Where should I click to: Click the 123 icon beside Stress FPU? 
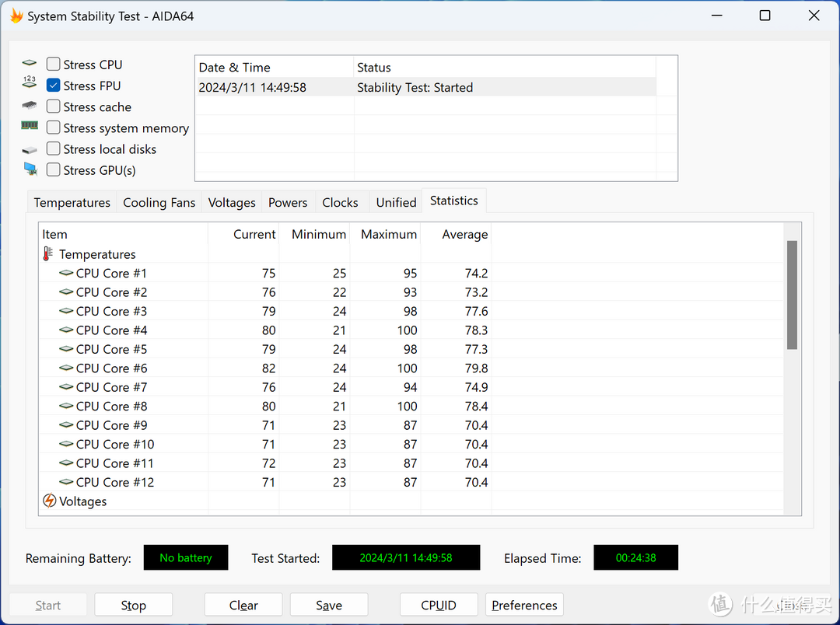[30, 82]
